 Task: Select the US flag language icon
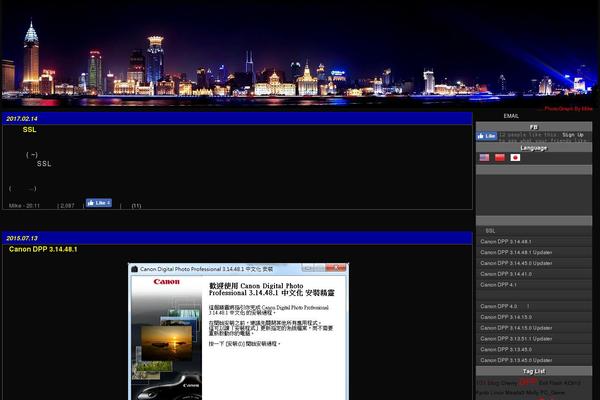(x=484, y=158)
